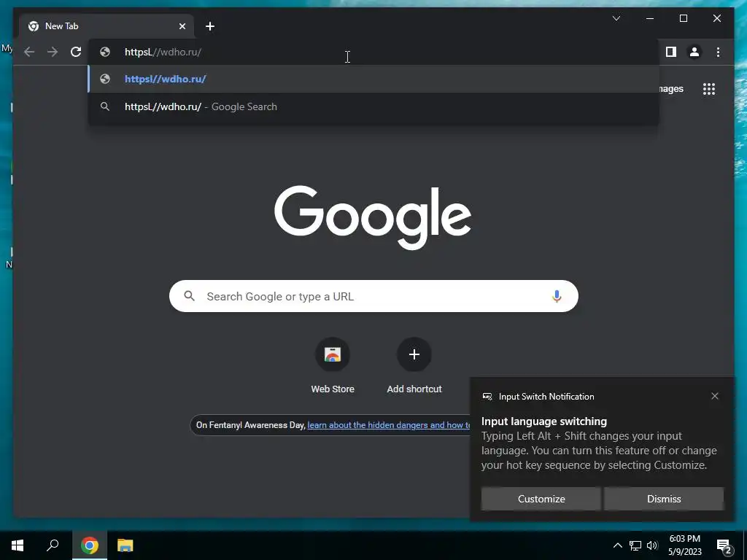The width and height of the screenshot is (747, 560).
Task: Close the New Tab tab
Action: pos(182,26)
